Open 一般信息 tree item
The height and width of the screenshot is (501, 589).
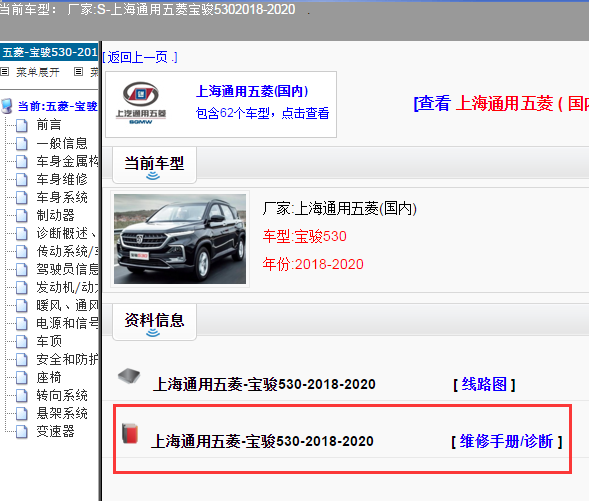(62, 143)
